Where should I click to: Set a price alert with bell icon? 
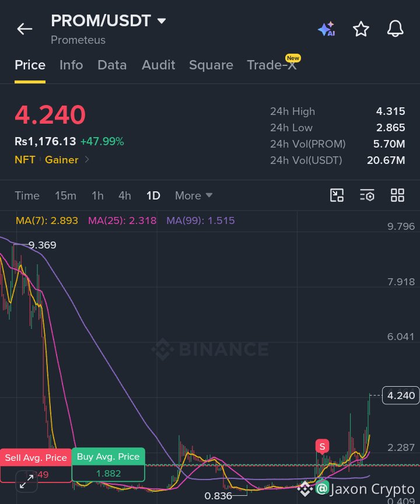tap(395, 29)
